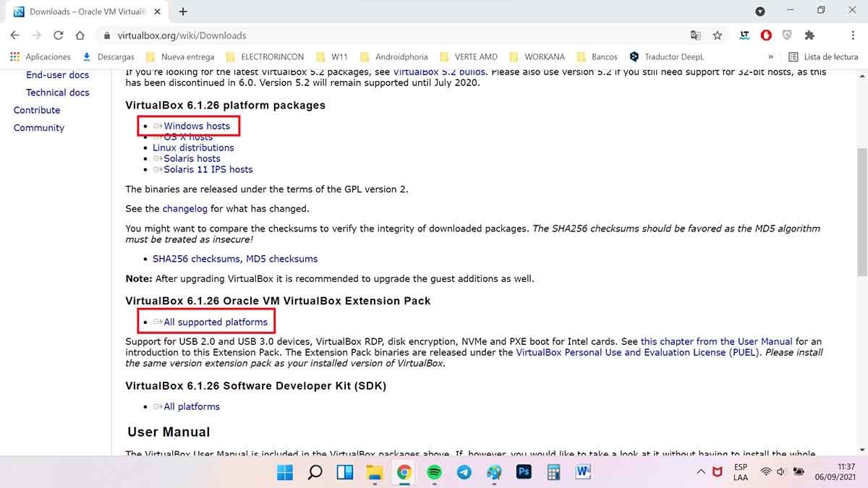Open the All supported platforms extension pack link
868x488 pixels.
click(215, 322)
